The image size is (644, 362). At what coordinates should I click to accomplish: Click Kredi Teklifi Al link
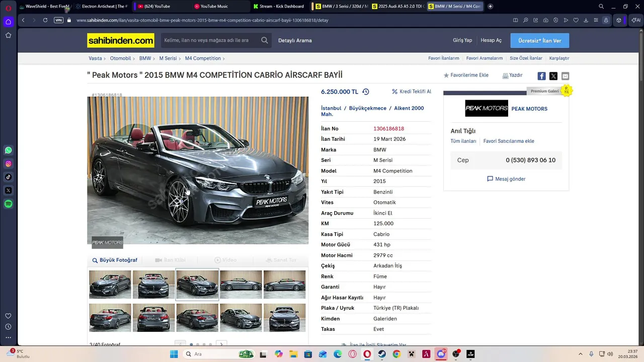[412, 92]
